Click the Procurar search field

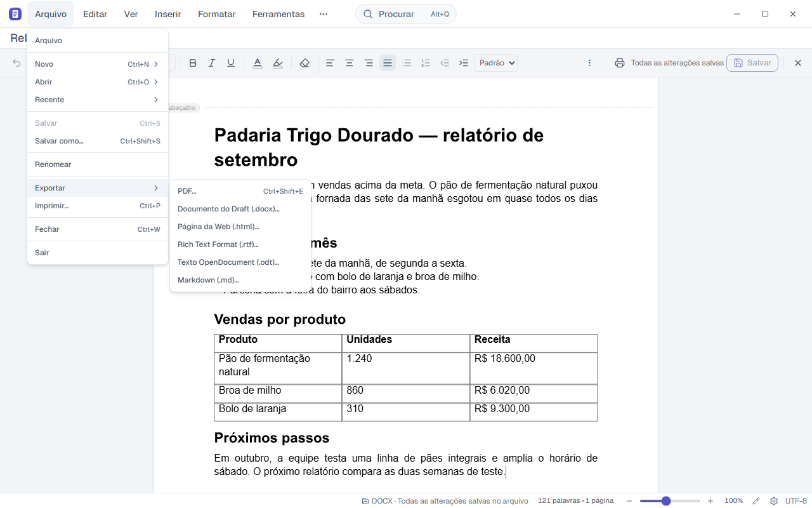[x=406, y=14]
